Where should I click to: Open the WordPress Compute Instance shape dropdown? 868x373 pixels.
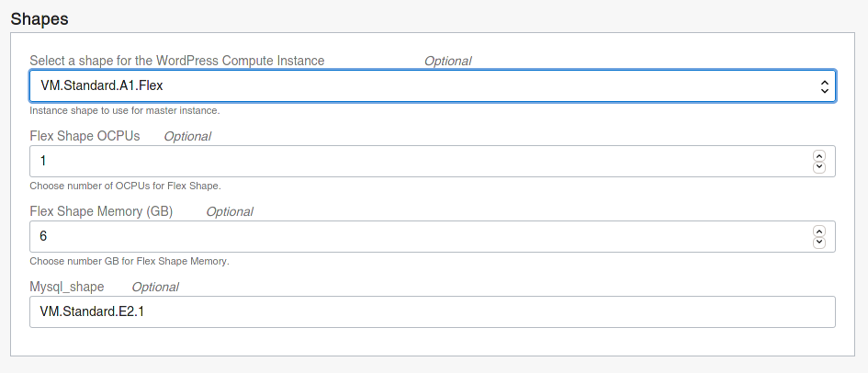coord(433,85)
